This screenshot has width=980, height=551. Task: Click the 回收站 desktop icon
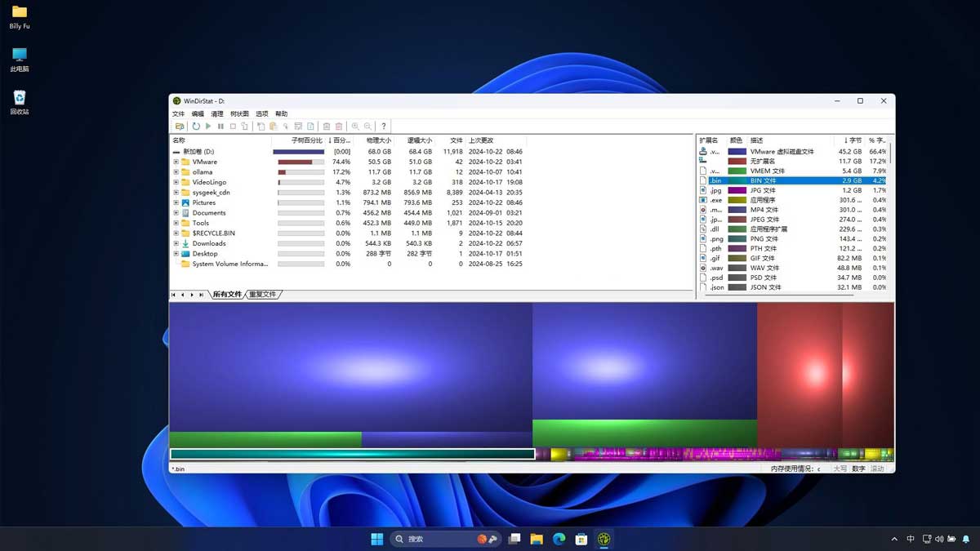pos(20,103)
